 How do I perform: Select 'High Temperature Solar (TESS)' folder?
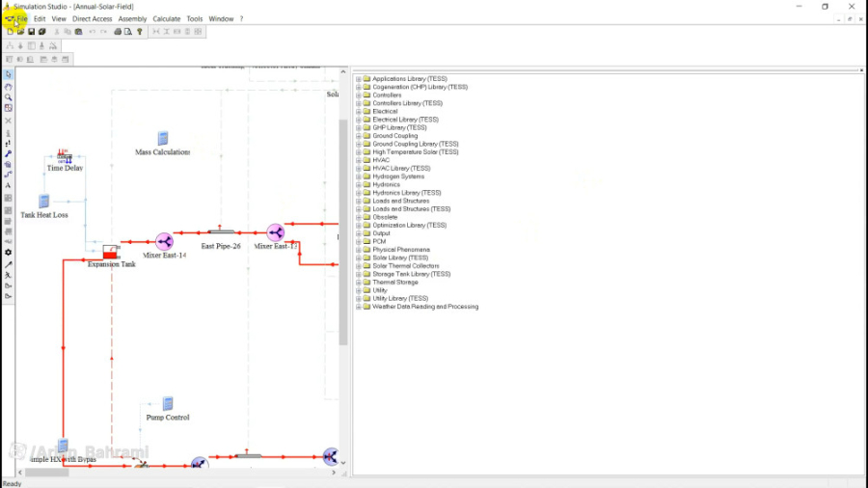[x=415, y=152]
